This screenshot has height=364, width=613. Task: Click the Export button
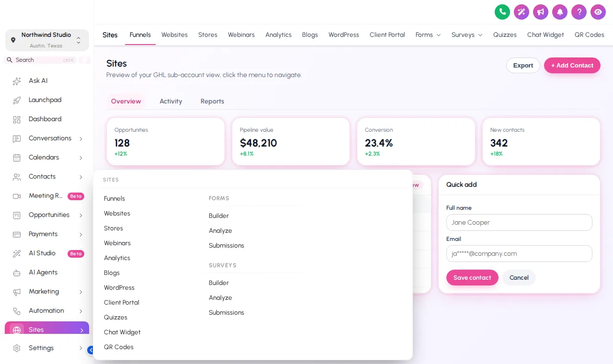tap(523, 66)
